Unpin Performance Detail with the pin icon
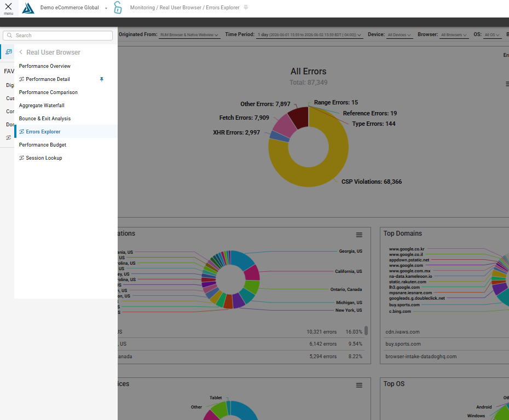509x420 pixels. [x=102, y=79]
